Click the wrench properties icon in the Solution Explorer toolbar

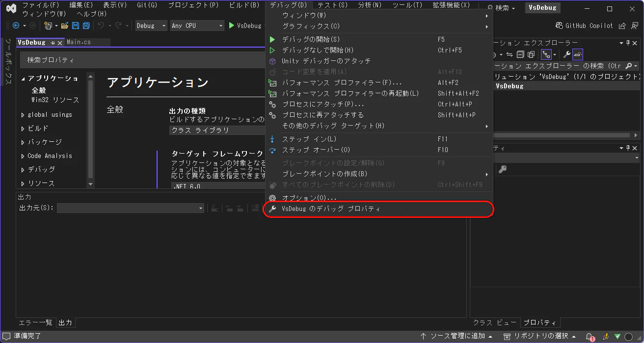coord(566,54)
